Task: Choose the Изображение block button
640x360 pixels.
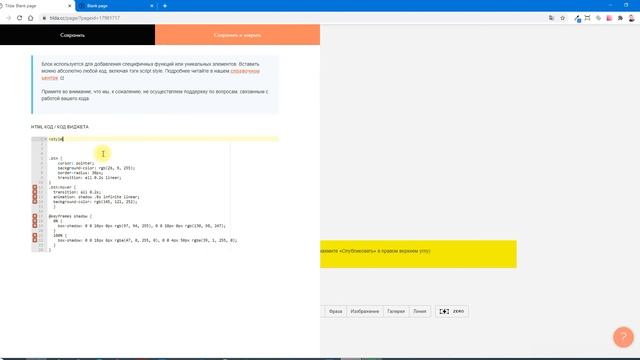Action: tap(364, 311)
